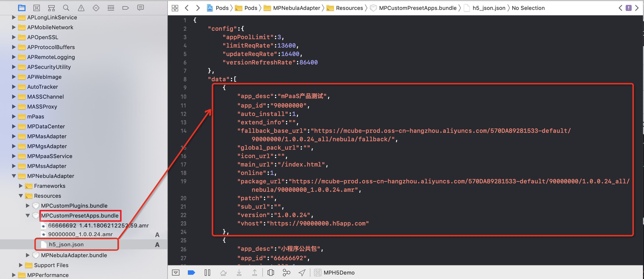Go back with the left chevron button

[187, 8]
